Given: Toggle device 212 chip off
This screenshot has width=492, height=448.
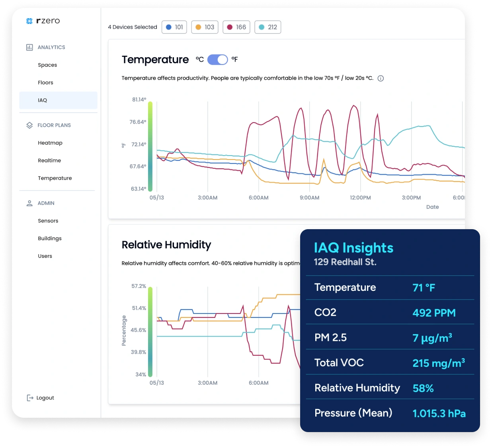Looking at the screenshot, I should point(267,27).
